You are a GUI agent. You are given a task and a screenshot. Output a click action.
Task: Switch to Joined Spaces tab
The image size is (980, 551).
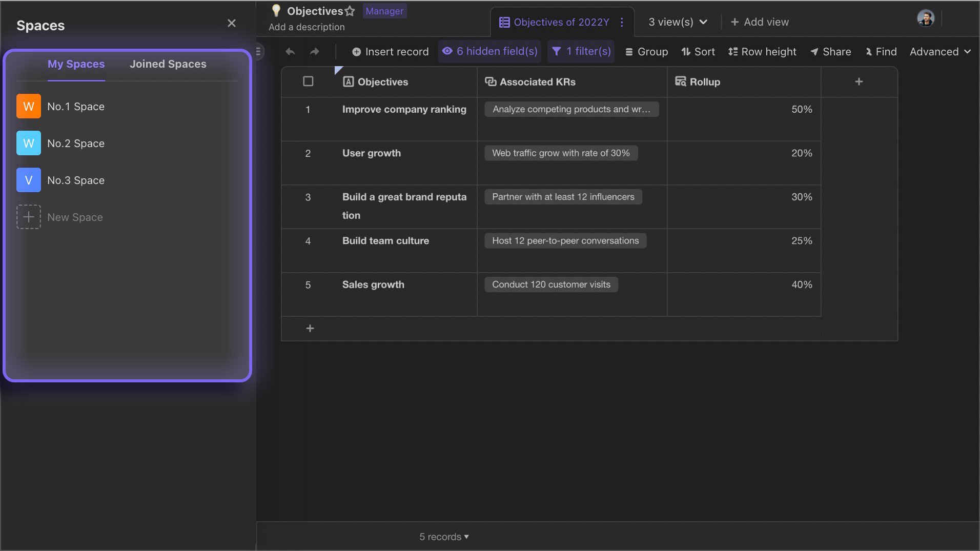coord(168,64)
